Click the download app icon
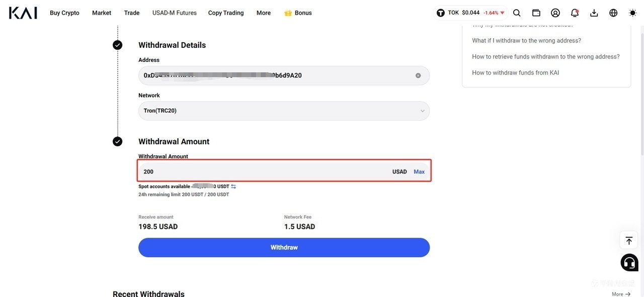The height and width of the screenshot is (297, 644). [594, 13]
